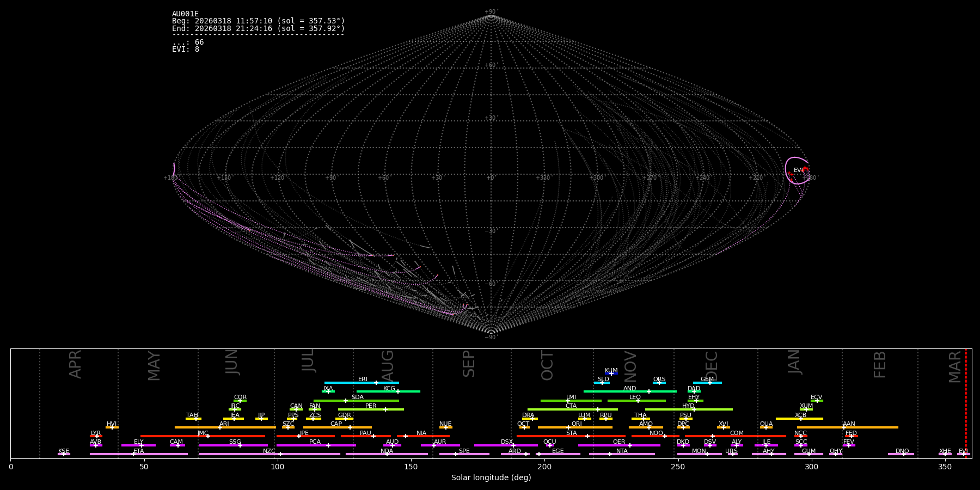980x490 pixels.
Task: Click the ORI shower label
Action: [577, 424]
